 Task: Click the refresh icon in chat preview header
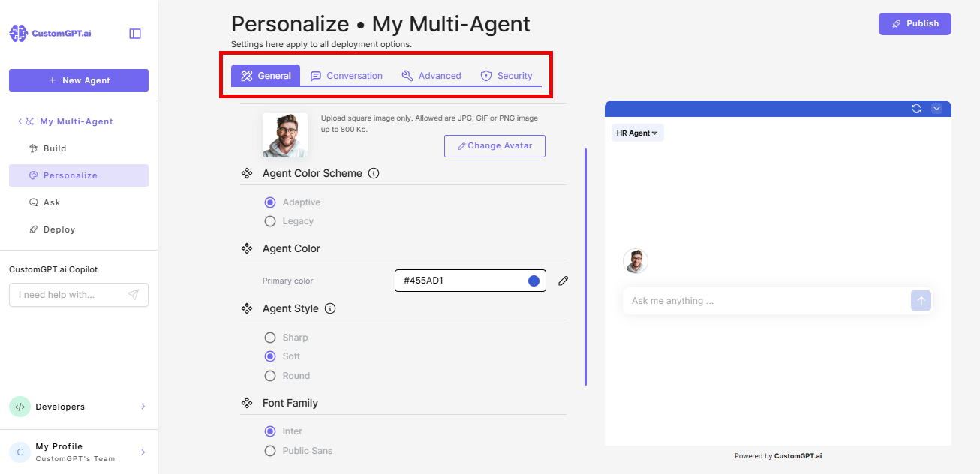(916, 108)
